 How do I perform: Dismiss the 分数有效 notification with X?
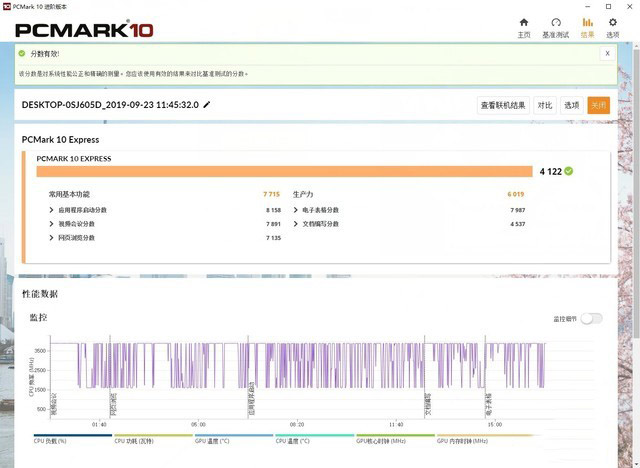pyautogui.click(x=607, y=53)
